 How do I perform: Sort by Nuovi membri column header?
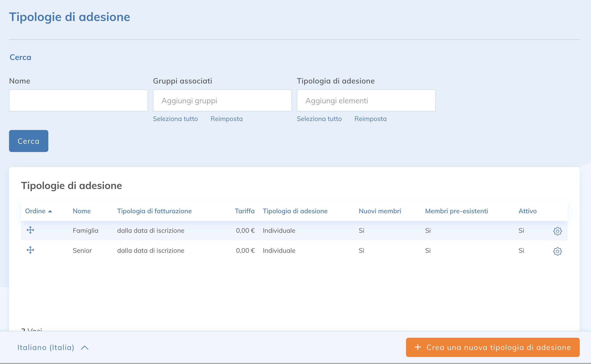[379, 211]
